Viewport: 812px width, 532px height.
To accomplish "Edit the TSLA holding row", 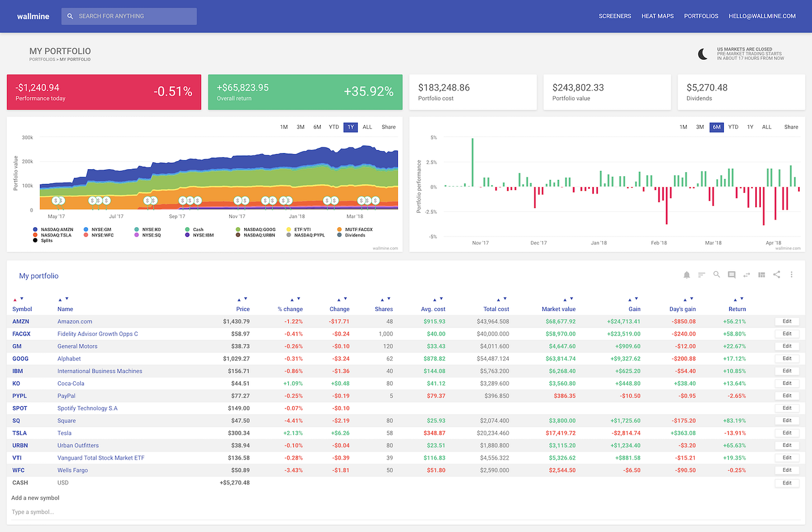I will tap(786, 432).
